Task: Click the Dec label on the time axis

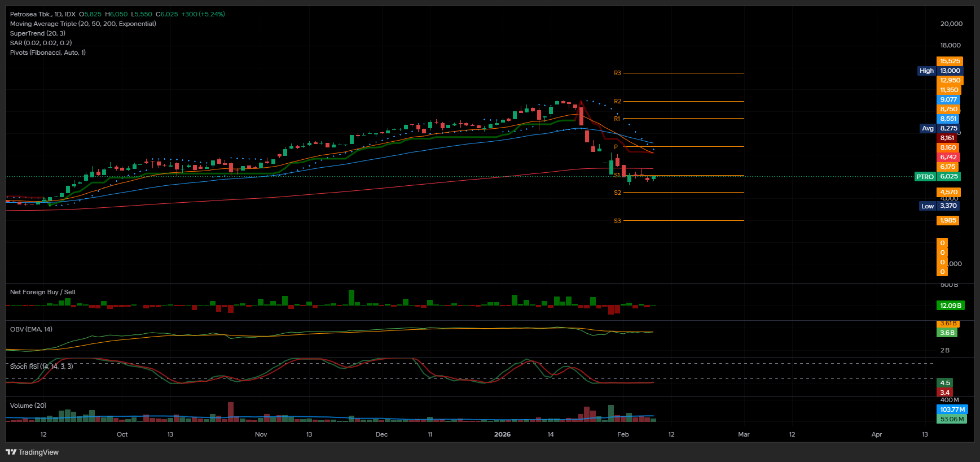Action: point(381,434)
